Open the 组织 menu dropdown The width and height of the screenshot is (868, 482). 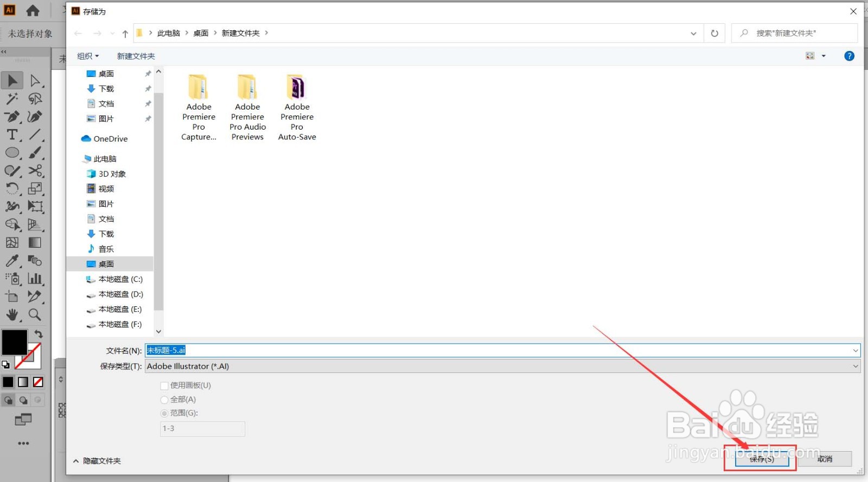pyautogui.click(x=88, y=56)
